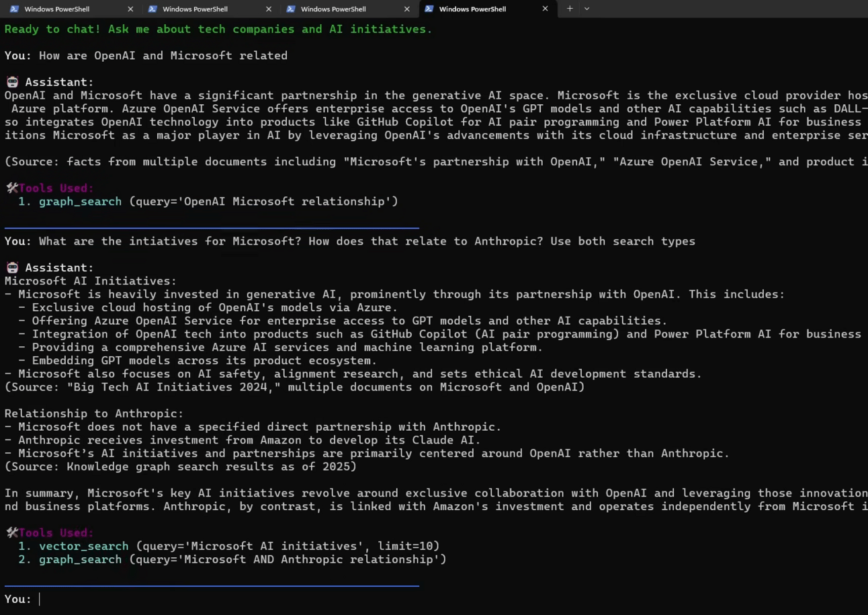This screenshot has width=868, height=615.
Task: Open the new-tab profile dropdown chevron
Action: [x=587, y=9]
